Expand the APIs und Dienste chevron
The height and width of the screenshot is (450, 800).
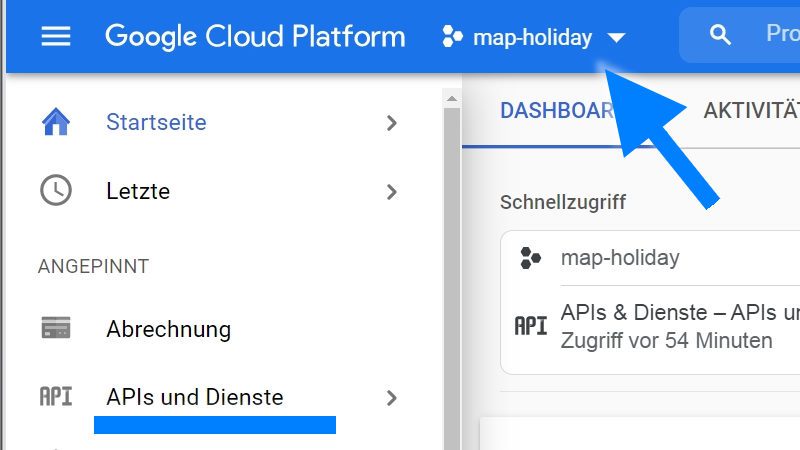(x=392, y=398)
